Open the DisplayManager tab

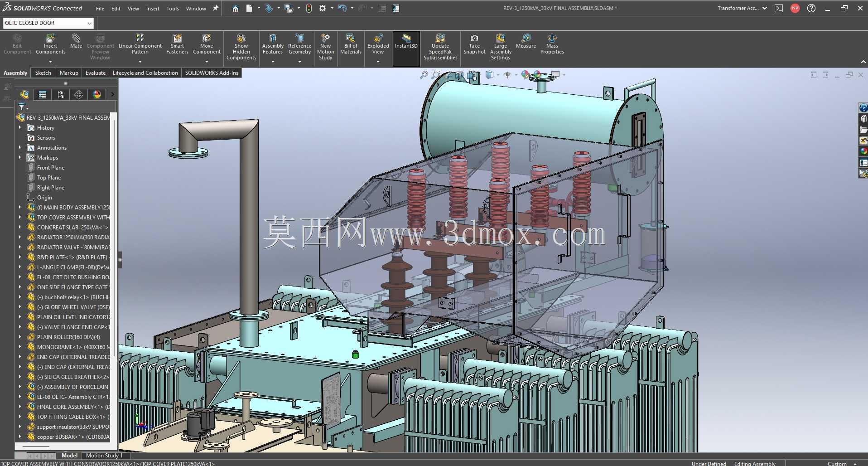point(97,94)
